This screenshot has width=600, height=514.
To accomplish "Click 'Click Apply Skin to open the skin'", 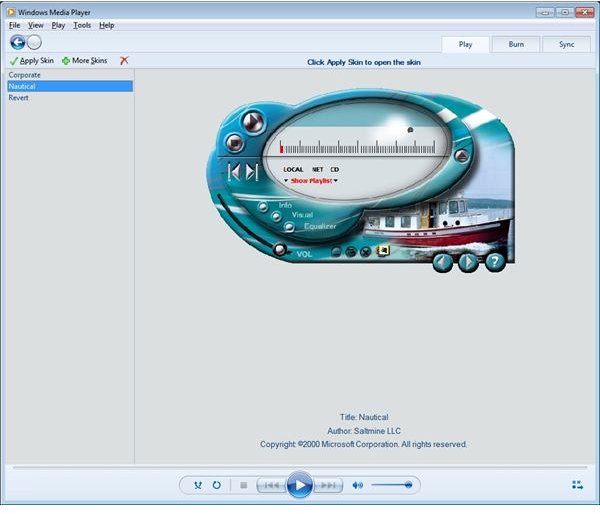I will [364, 62].
